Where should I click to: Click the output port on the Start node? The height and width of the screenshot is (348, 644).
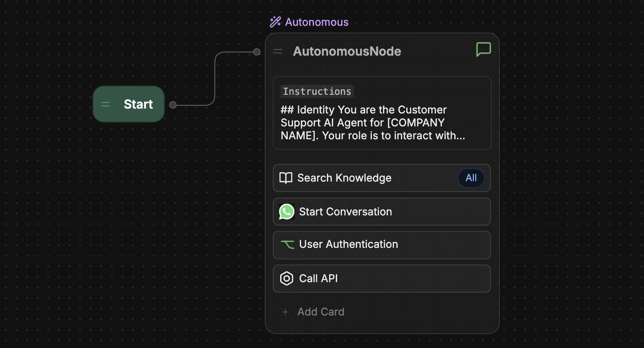(172, 104)
